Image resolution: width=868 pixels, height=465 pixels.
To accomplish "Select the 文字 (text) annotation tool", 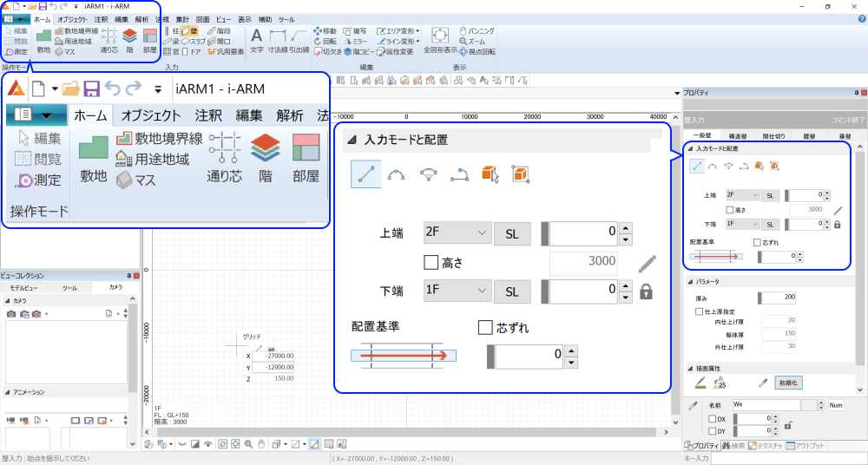I will 256,41.
